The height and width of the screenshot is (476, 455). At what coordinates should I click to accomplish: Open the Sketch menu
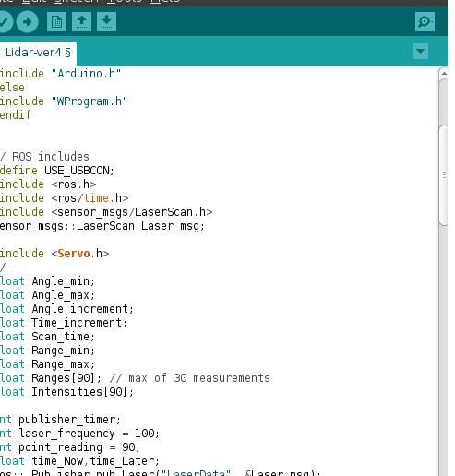click(77, 2)
